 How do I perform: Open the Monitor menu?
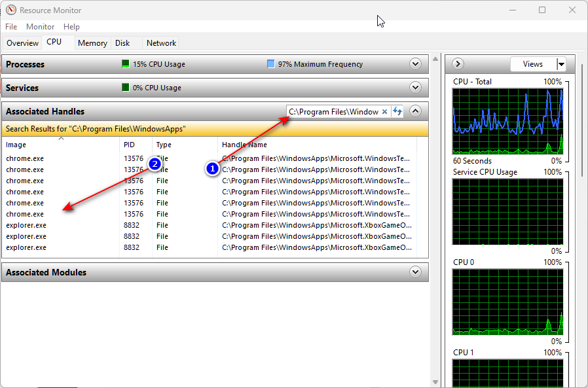point(40,27)
